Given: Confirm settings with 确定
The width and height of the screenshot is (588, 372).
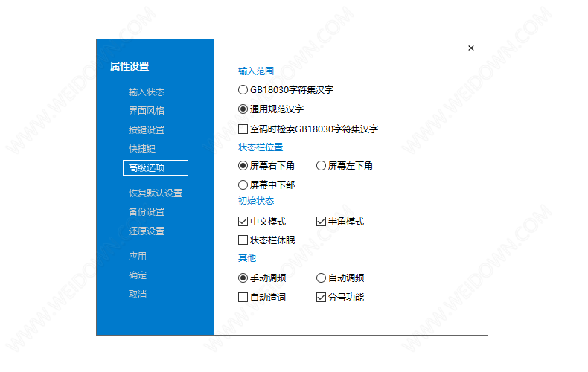Looking at the screenshot, I should (138, 275).
